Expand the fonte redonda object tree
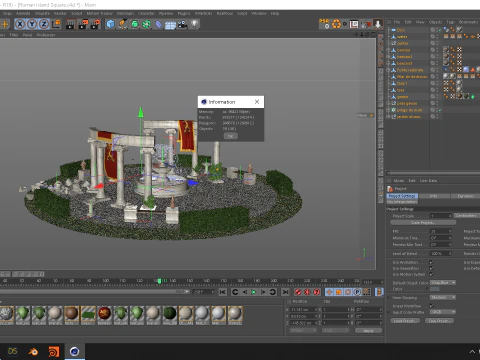 pos(388,70)
